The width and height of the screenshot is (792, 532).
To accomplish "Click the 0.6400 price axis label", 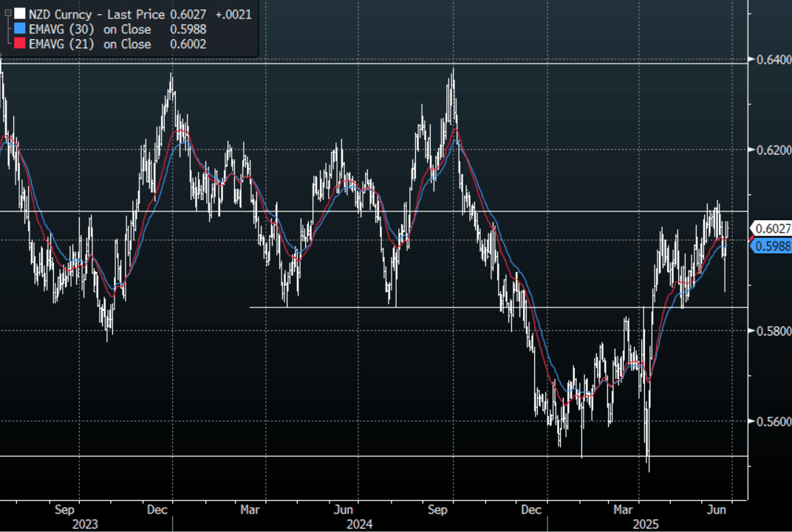I will pos(770,59).
